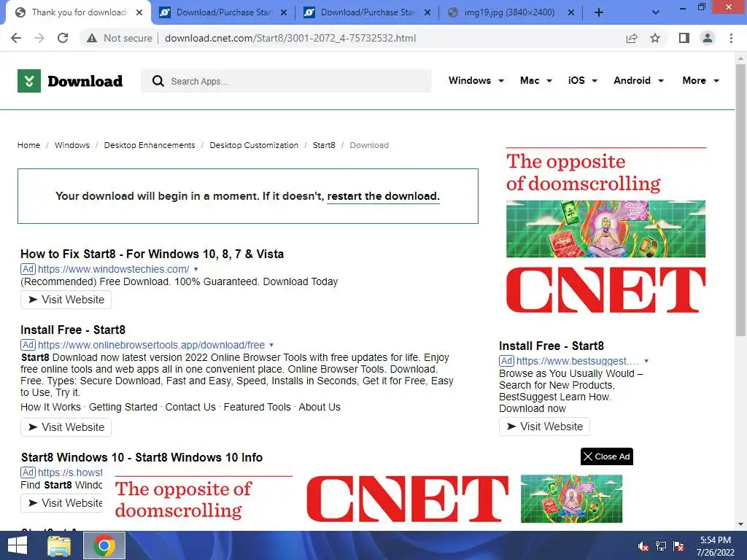The width and height of the screenshot is (747, 560).
Task: Click Visit Website under Start8 Windows 10 ad
Action: click(62, 503)
